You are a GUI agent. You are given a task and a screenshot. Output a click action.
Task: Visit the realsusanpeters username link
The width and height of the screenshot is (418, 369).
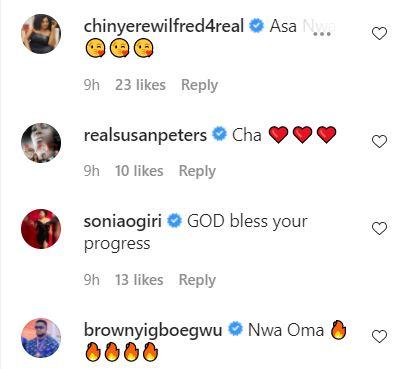[x=145, y=135]
